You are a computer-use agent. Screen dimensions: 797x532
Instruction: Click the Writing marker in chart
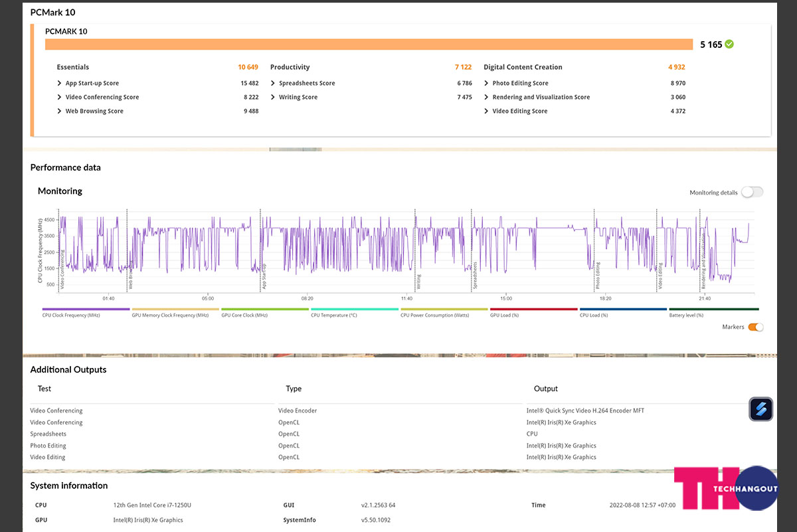(418, 283)
